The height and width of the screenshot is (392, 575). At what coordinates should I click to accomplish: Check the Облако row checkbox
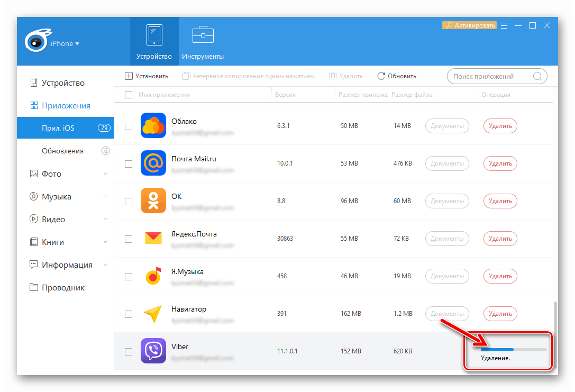click(x=129, y=126)
